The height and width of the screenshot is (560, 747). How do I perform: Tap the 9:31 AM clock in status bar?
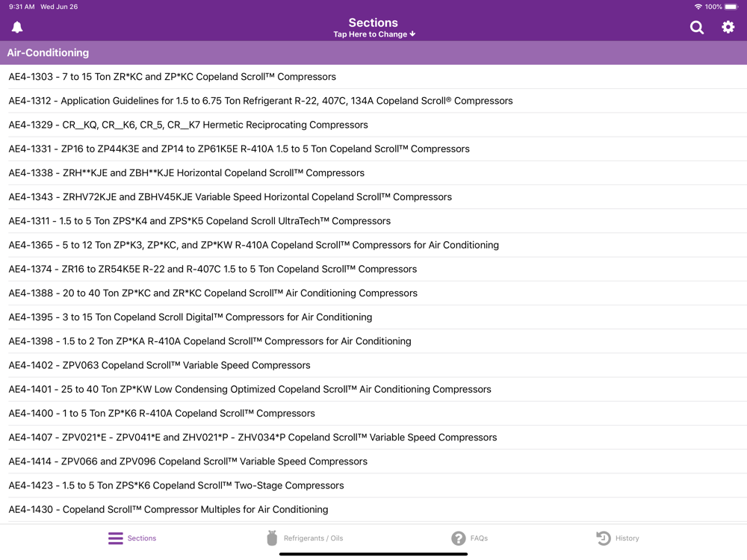click(x=22, y=7)
